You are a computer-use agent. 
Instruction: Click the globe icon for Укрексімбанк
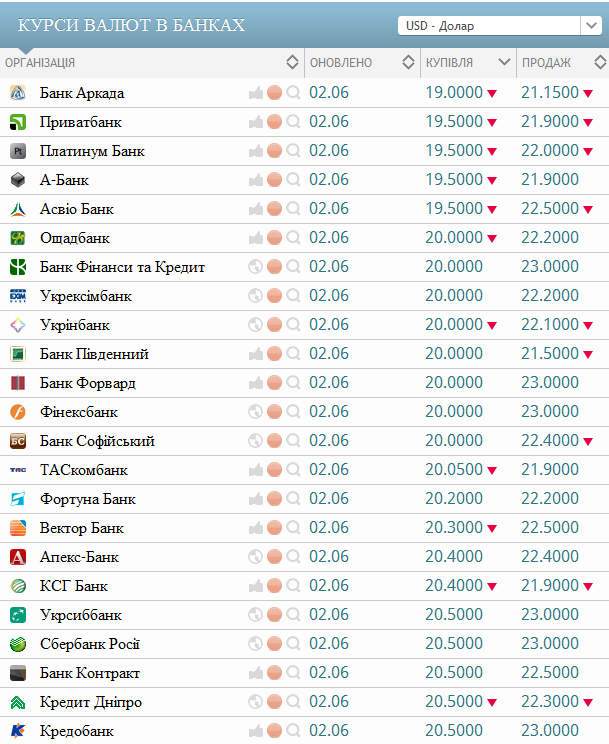pos(255,296)
